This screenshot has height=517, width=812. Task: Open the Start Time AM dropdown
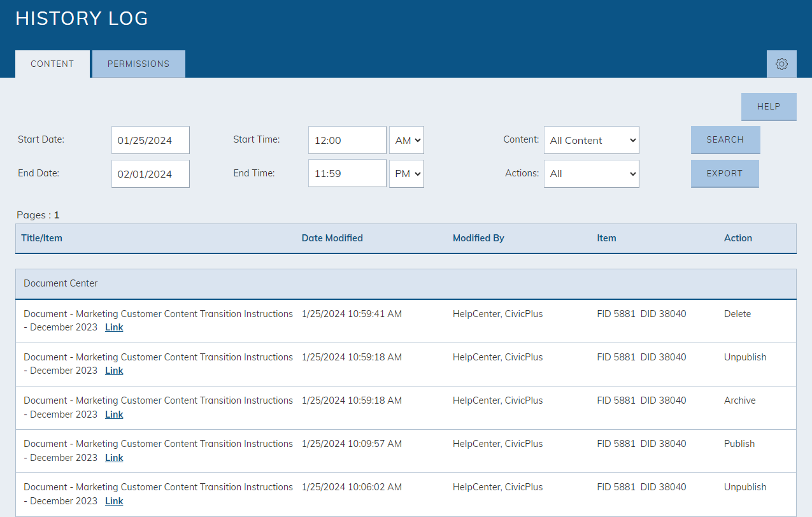point(406,140)
